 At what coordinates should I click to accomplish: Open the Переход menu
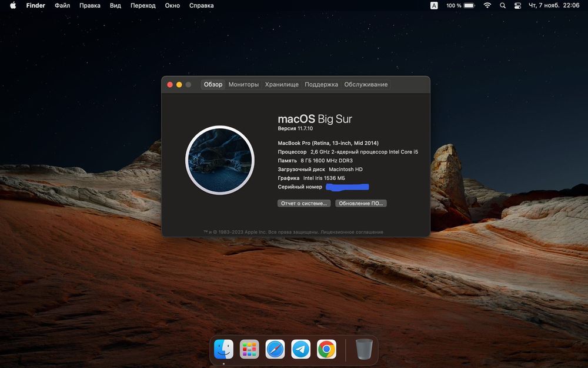[143, 5]
